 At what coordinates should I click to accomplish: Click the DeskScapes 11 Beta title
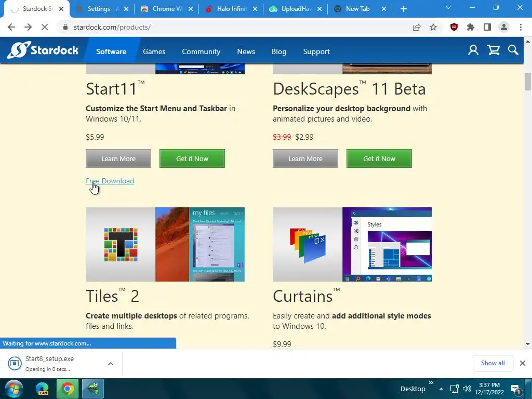pyautogui.click(x=349, y=89)
